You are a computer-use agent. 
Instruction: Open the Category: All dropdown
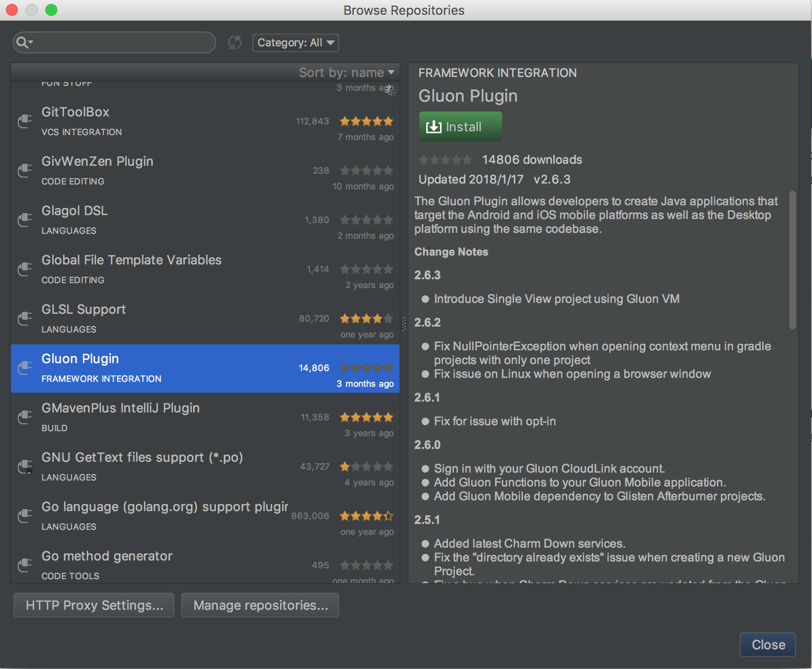pos(295,43)
